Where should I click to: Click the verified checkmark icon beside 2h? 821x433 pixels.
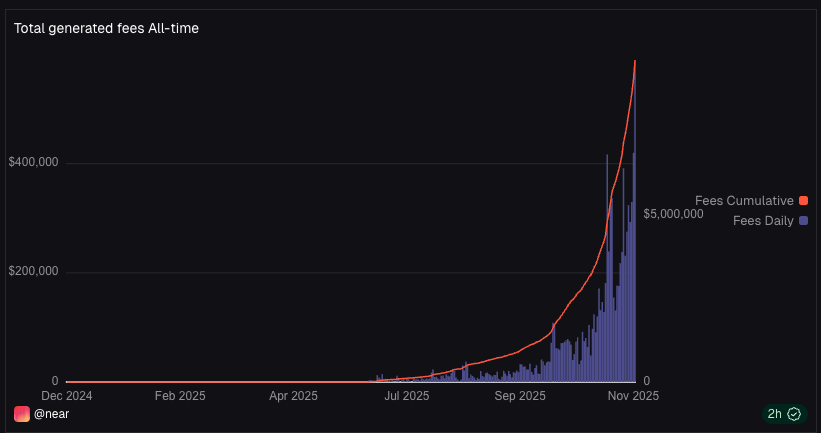[x=794, y=414]
